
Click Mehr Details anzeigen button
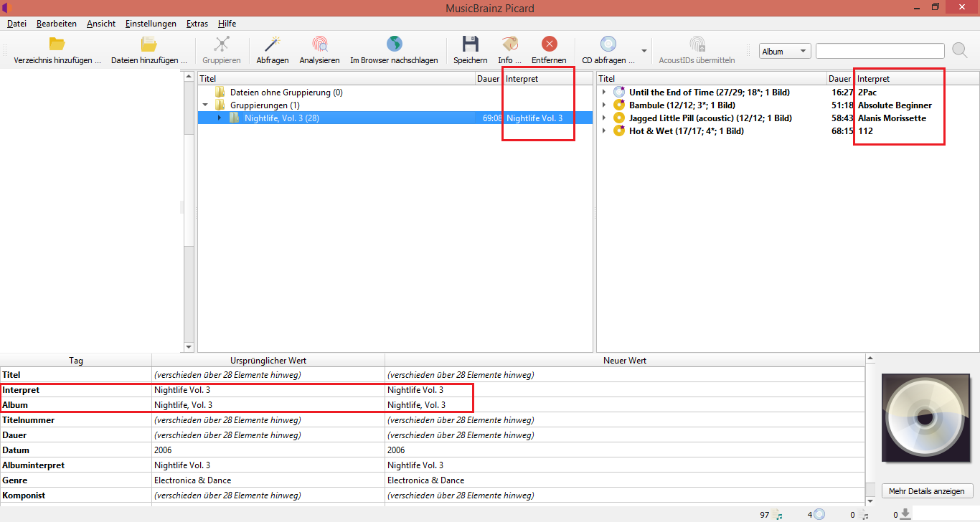click(x=928, y=491)
